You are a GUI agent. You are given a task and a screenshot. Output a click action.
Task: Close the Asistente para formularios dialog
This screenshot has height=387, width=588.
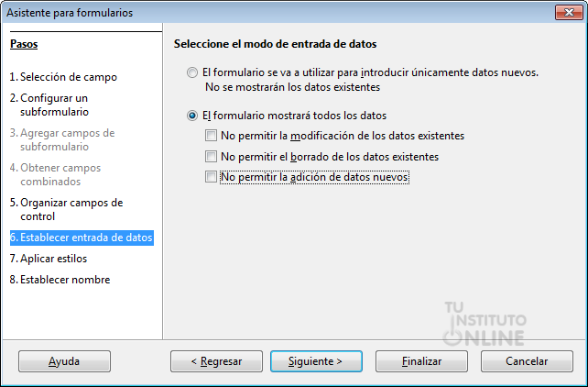coord(565,13)
